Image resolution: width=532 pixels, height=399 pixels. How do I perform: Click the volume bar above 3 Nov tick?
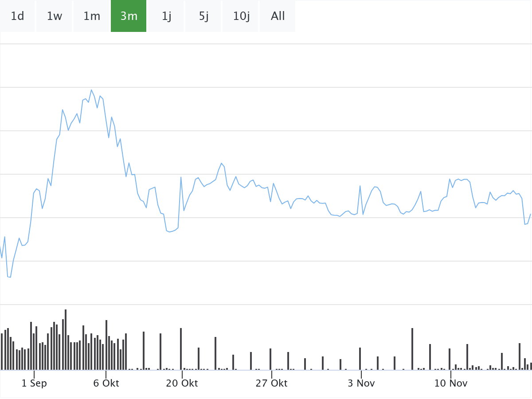(x=360, y=359)
